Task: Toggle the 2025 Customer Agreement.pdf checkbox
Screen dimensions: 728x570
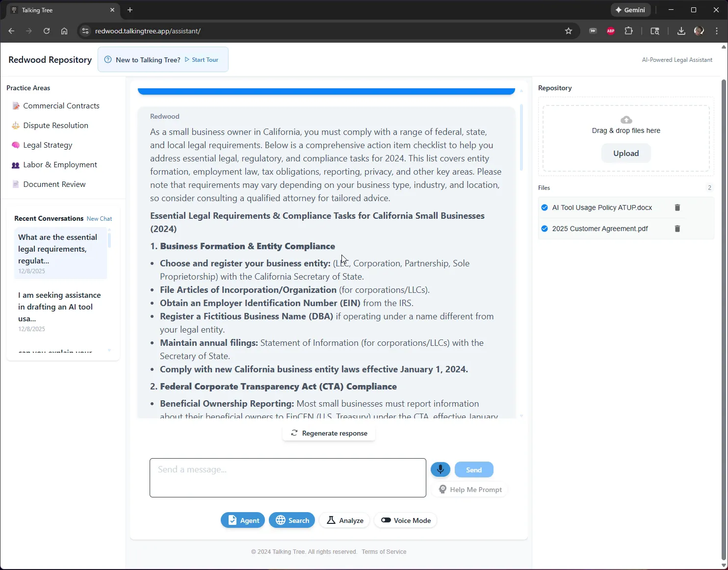Action: point(545,229)
